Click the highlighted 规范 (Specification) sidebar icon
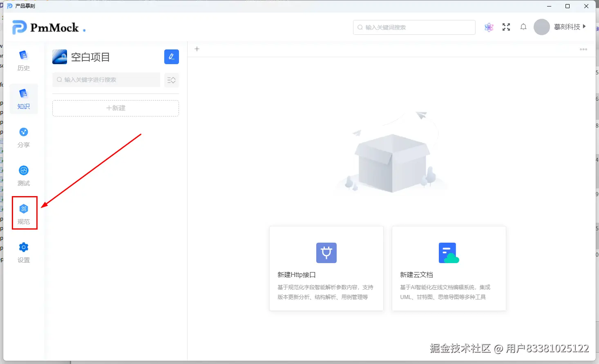 [24, 213]
